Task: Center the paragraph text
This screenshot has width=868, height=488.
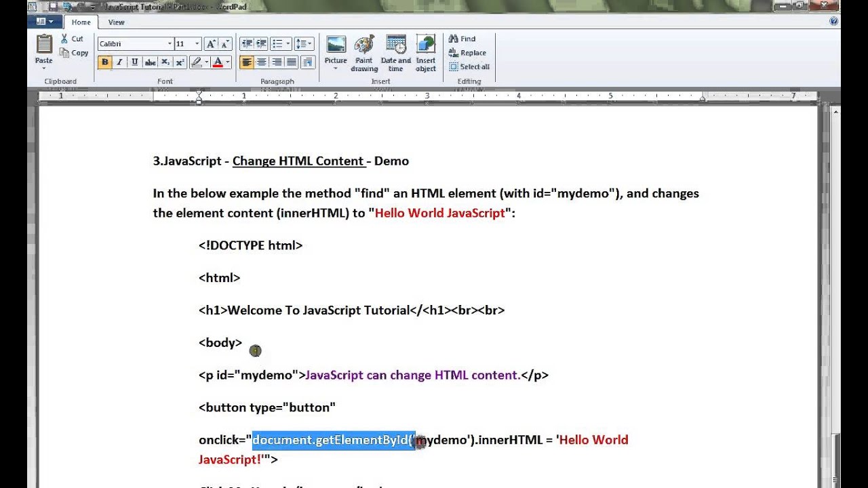Action: 262,62
